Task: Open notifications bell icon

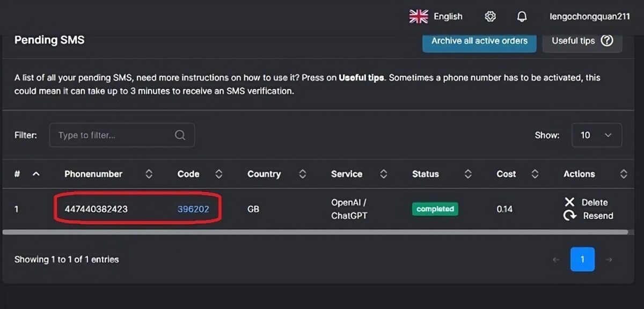Action: tap(522, 17)
